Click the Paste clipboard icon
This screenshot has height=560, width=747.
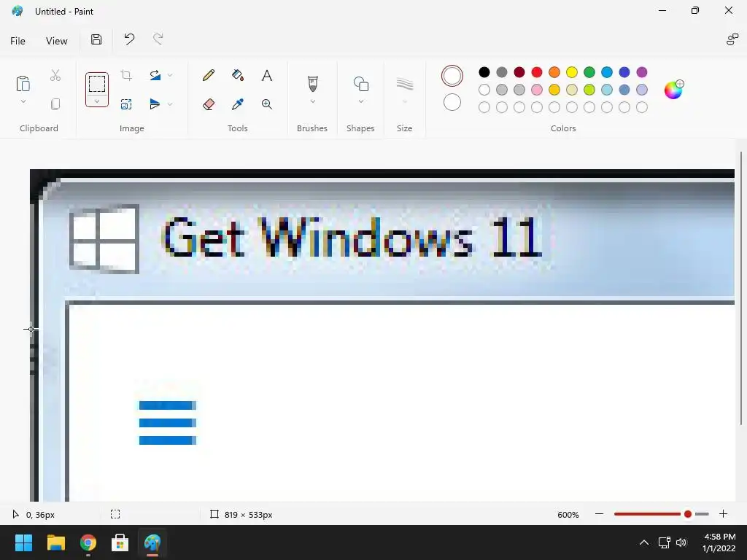coord(23,83)
